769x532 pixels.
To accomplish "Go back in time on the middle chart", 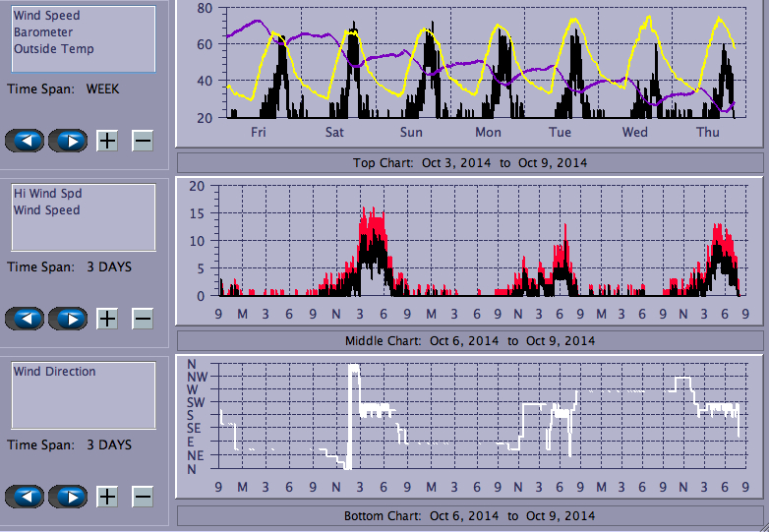I will click(25, 319).
